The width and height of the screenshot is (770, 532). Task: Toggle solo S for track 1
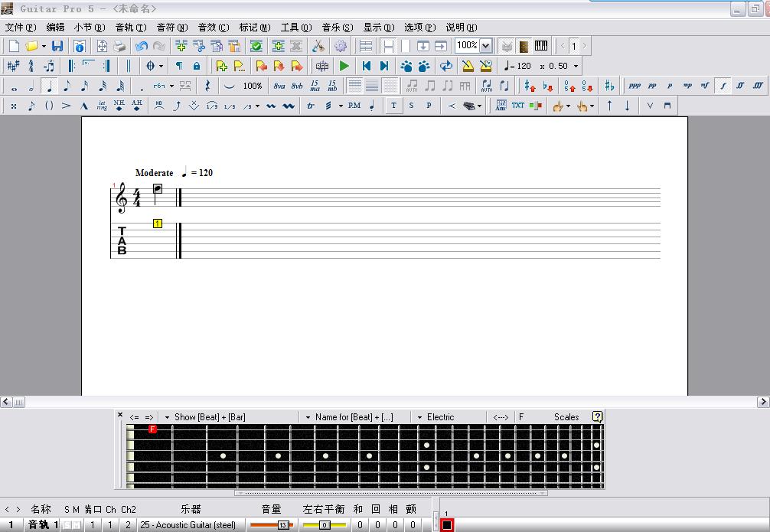(x=67, y=525)
